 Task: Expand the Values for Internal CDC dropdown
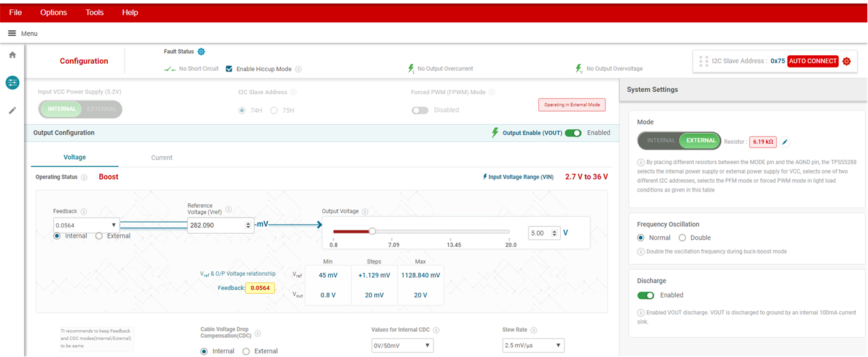tap(402, 345)
